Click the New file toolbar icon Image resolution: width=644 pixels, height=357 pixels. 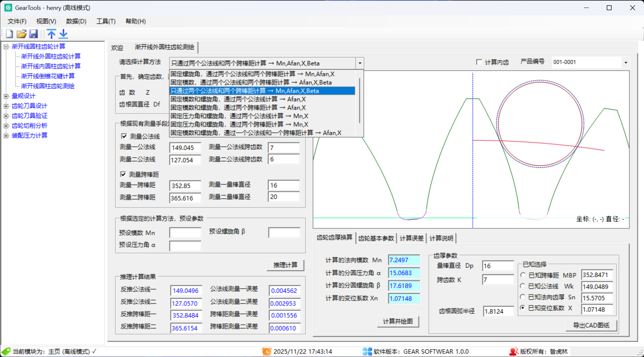9,34
